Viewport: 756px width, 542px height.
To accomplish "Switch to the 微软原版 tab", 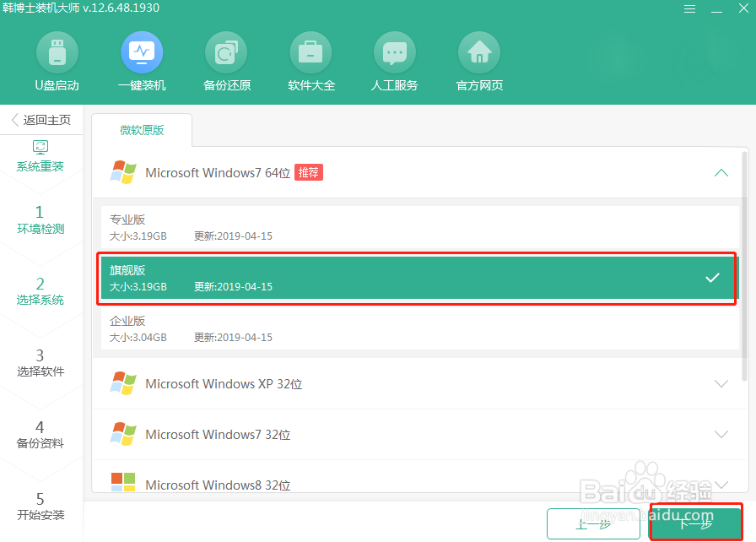I will coord(142,130).
